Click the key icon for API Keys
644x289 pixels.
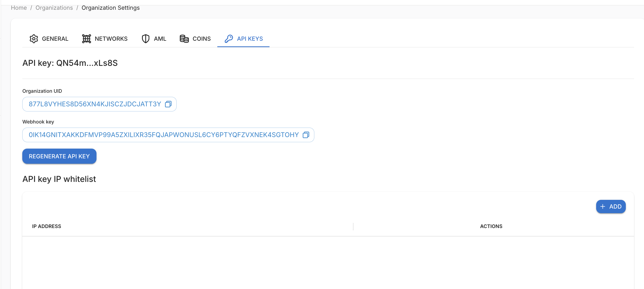point(229,39)
